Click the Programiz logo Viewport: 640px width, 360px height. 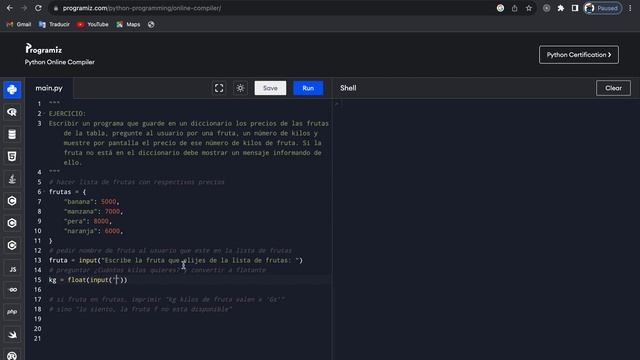[44, 49]
